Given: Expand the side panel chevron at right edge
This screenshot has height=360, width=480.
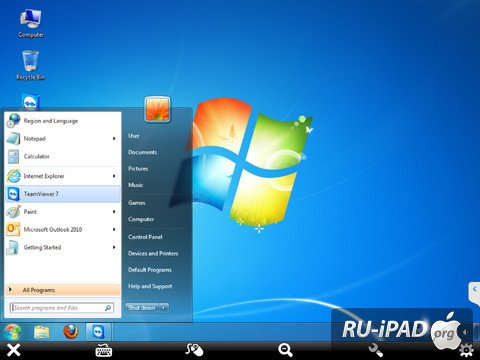Looking at the screenshot, I should tap(474, 289).
